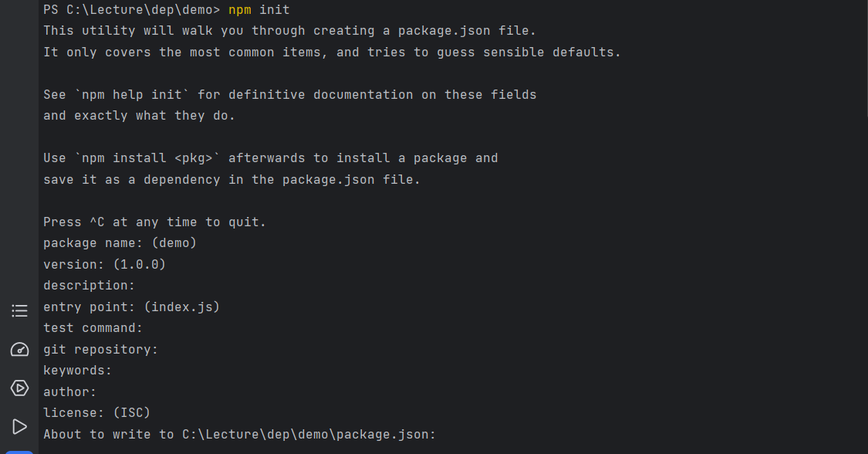Click the 'git repository:' prompt line
Viewport: 868px width, 454px height.
tap(101, 349)
